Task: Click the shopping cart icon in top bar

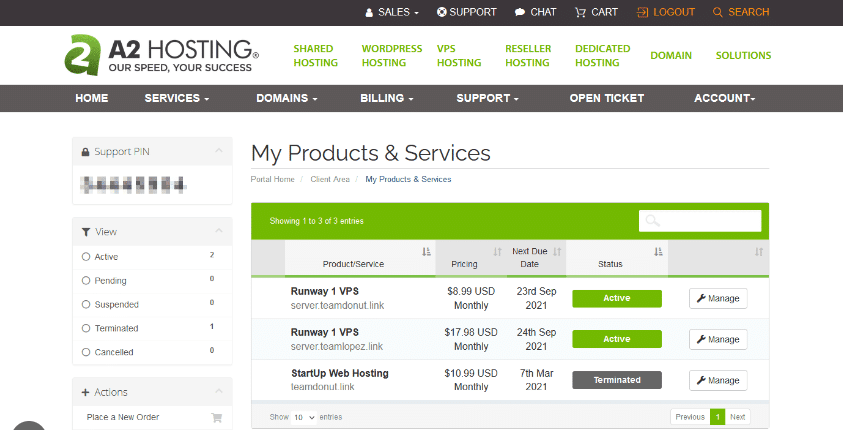Action: tap(580, 12)
